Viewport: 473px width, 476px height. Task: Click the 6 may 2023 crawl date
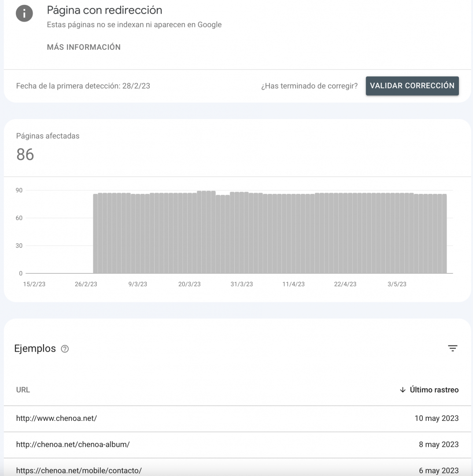click(x=438, y=471)
